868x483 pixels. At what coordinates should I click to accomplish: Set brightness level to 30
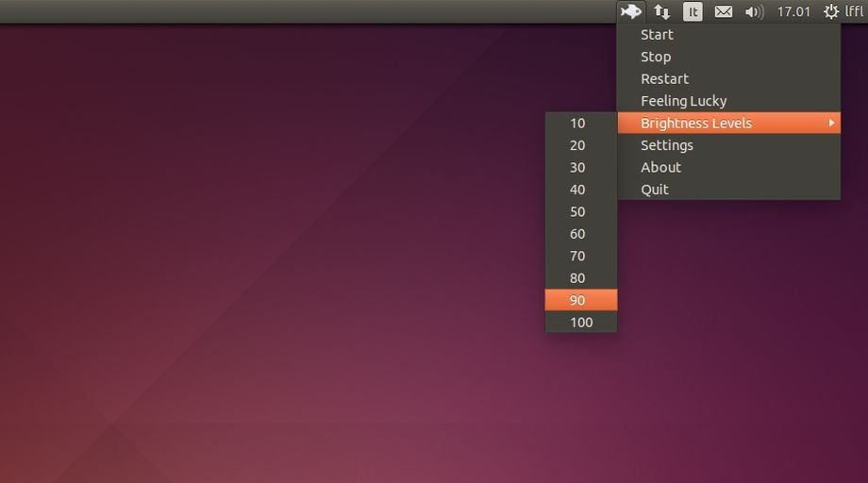tap(580, 167)
